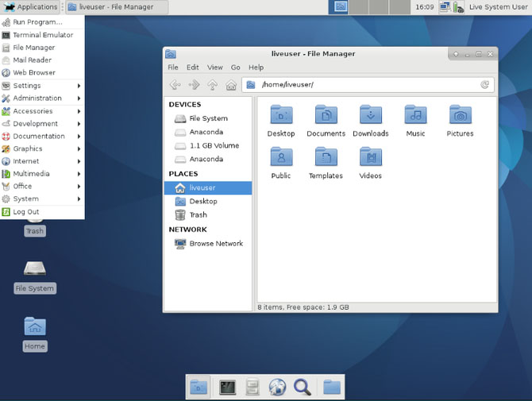Open the web browser globe in dock
The image size is (532, 401).
[276, 387]
